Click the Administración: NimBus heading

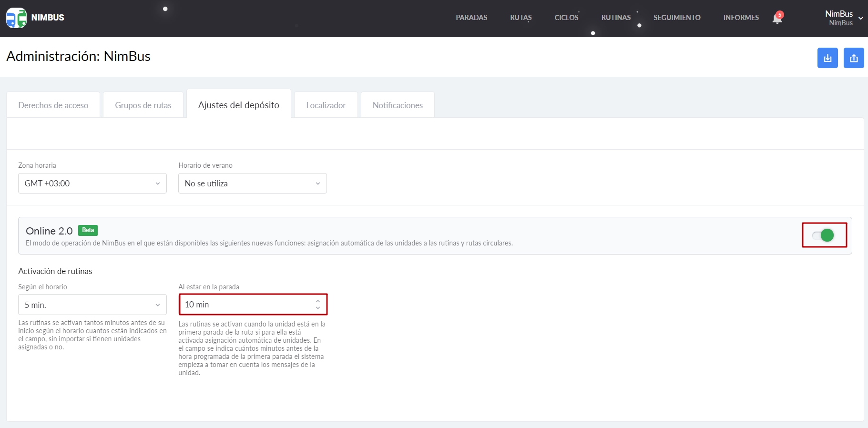pos(79,56)
